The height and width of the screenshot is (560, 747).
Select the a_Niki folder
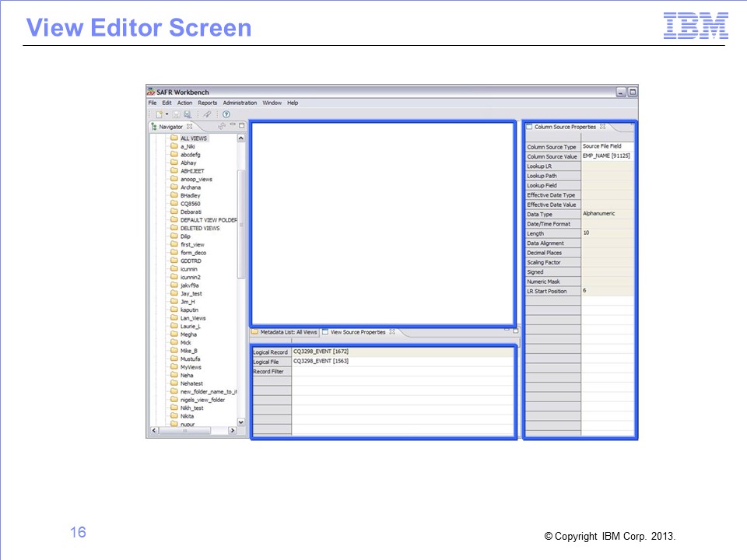pos(188,147)
